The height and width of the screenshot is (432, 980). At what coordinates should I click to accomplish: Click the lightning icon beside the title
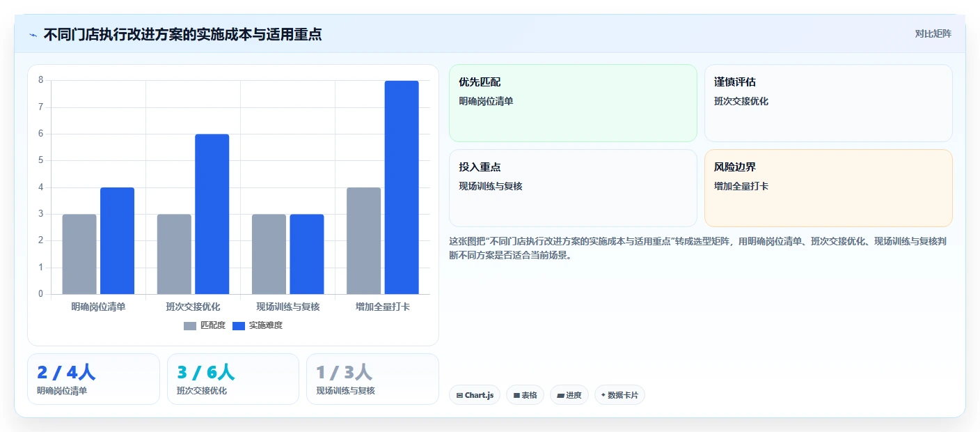pyautogui.click(x=33, y=34)
